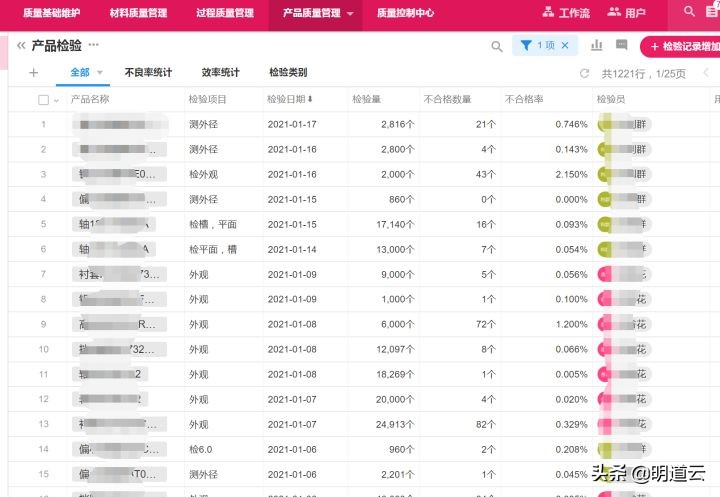Click the 13,000个 quantity cell
This screenshot has width=720, height=497.
[x=395, y=249]
